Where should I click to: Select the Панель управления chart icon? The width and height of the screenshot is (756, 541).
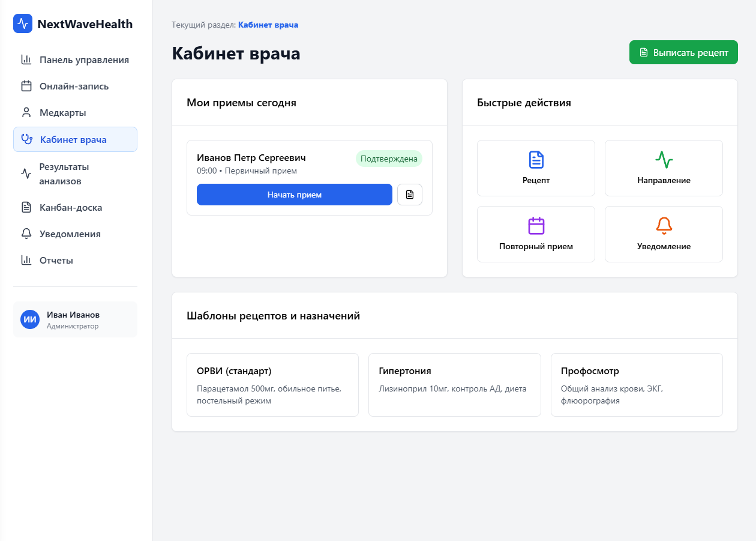(26, 59)
